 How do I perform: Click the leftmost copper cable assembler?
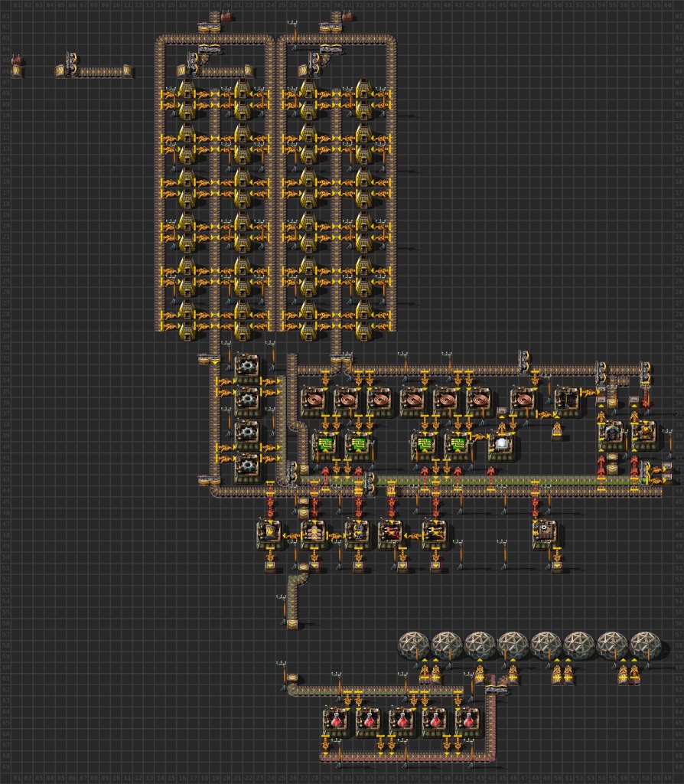click(x=313, y=402)
